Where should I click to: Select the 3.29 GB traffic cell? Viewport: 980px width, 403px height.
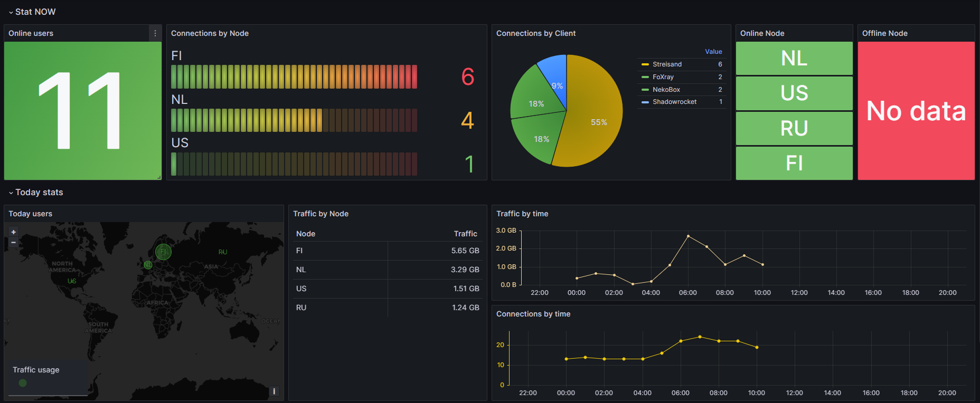coord(435,270)
